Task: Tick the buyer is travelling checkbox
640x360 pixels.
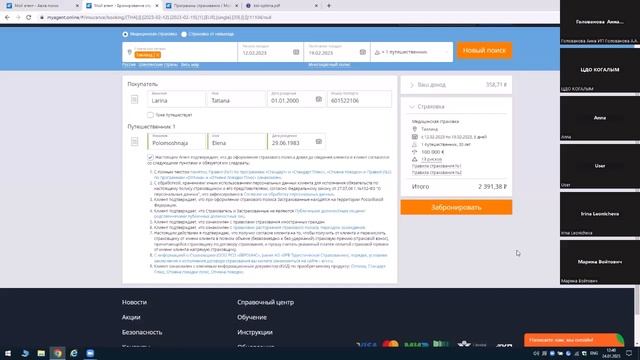Action: 150,115
